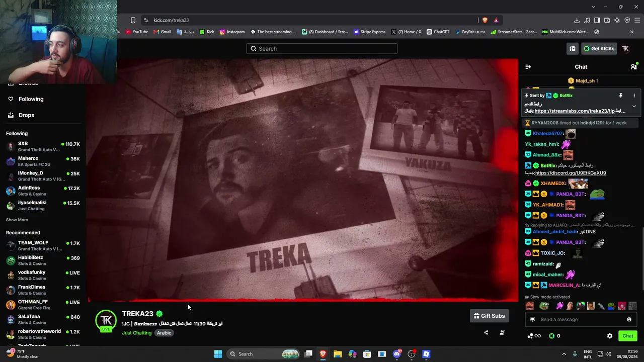Click the Gift Subs button
Screen dimensions: 644x362
pyautogui.click(x=489, y=316)
